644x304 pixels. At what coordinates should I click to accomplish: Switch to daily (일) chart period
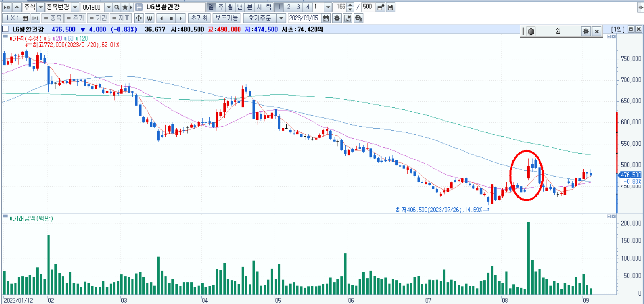tap(211, 7)
